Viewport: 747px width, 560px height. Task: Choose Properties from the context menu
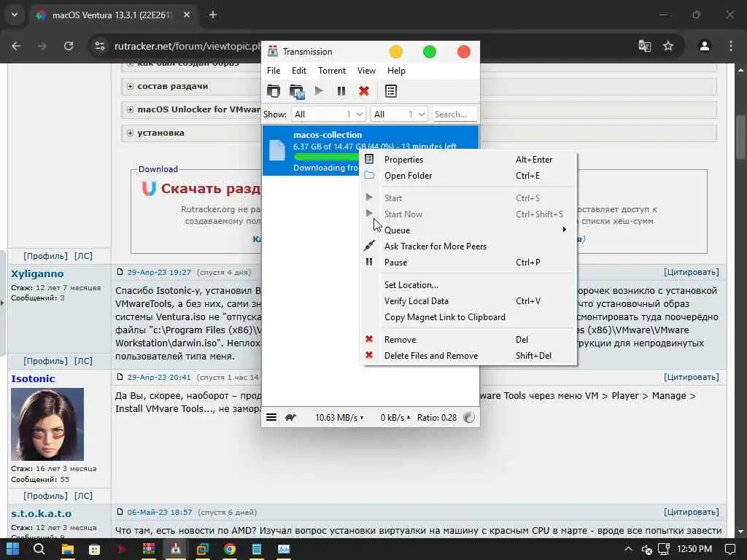click(x=468, y=160)
